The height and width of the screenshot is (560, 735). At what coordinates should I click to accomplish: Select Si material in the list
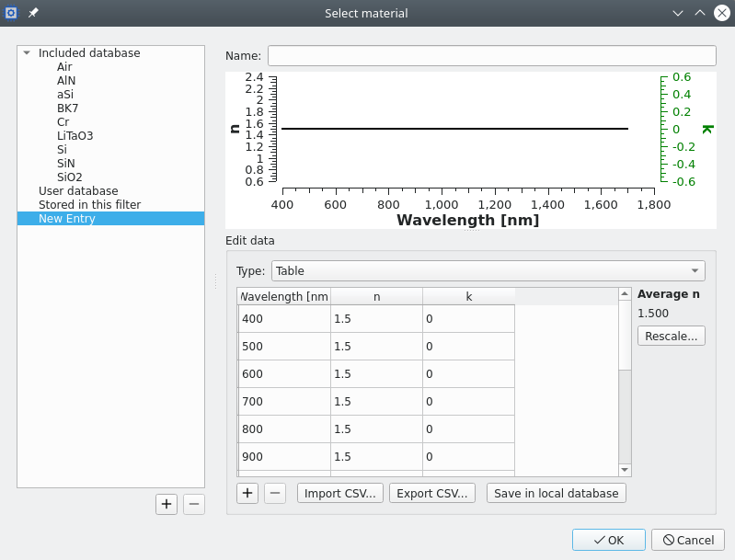pos(62,150)
